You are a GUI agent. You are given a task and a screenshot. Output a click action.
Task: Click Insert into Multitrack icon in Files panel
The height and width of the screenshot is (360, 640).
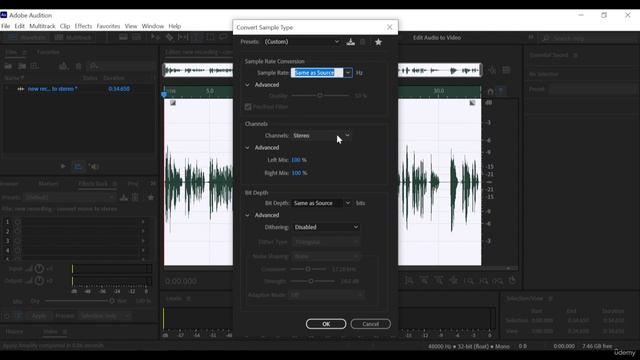coord(63,66)
